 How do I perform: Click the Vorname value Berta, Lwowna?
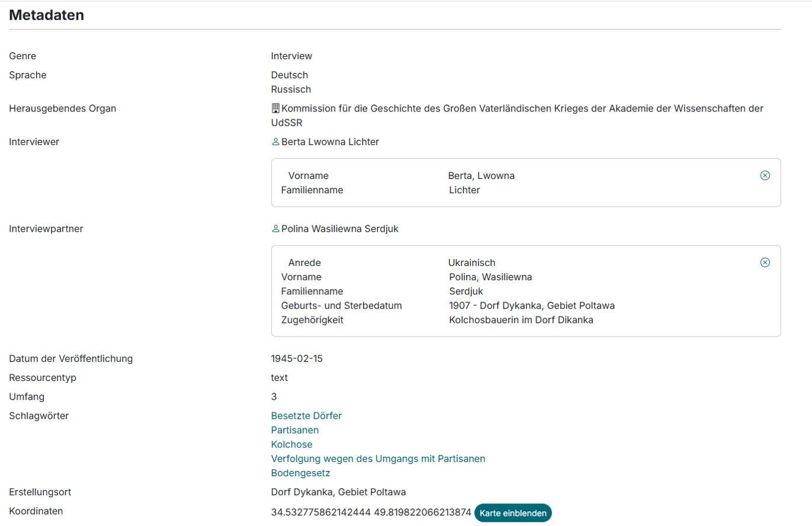(x=481, y=176)
